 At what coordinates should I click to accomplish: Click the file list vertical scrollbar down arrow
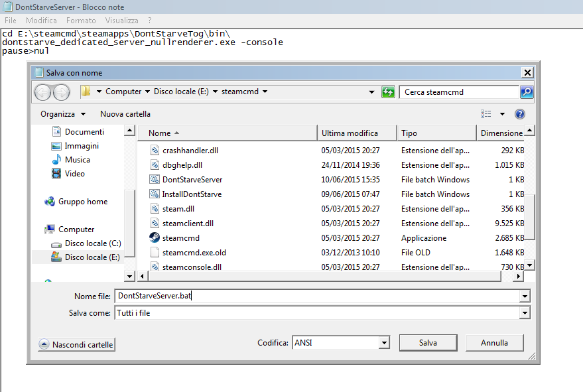[529, 265]
